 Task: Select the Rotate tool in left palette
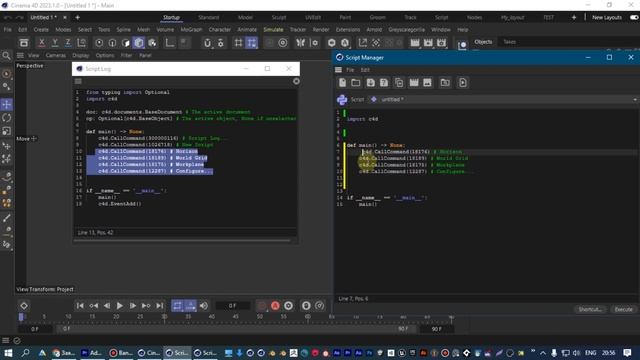7,118
